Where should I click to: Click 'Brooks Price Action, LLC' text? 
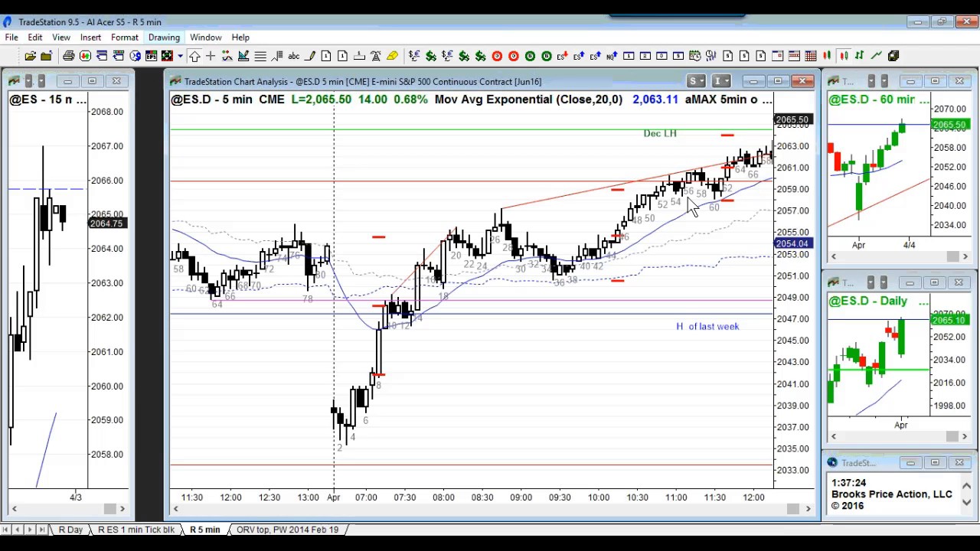click(x=892, y=494)
